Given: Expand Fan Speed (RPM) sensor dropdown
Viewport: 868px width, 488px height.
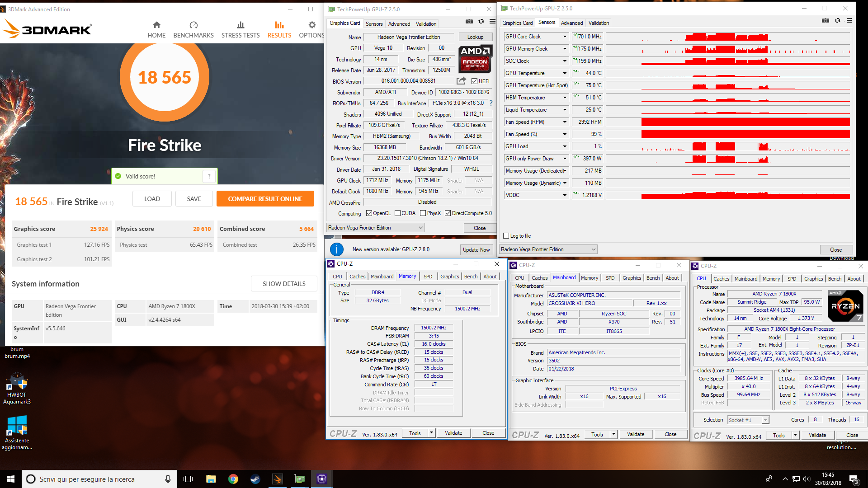Looking at the screenshot, I should [565, 122].
